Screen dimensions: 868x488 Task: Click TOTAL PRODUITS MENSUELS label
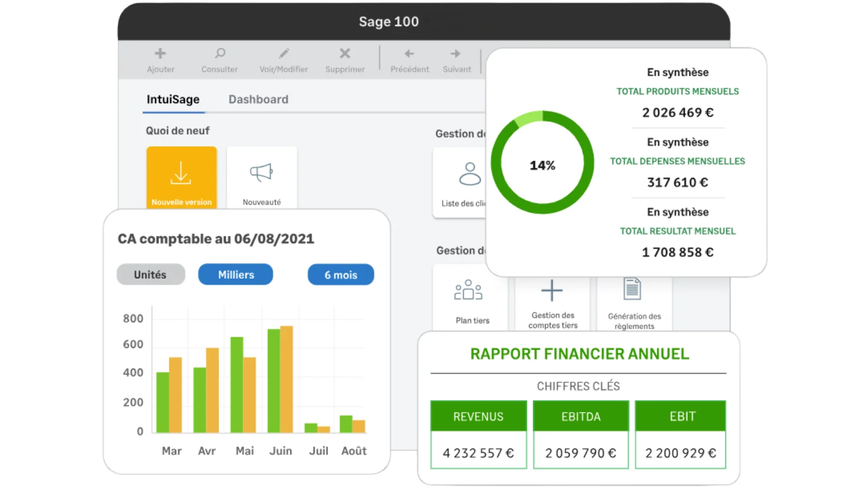pyautogui.click(x=678, y=91)
